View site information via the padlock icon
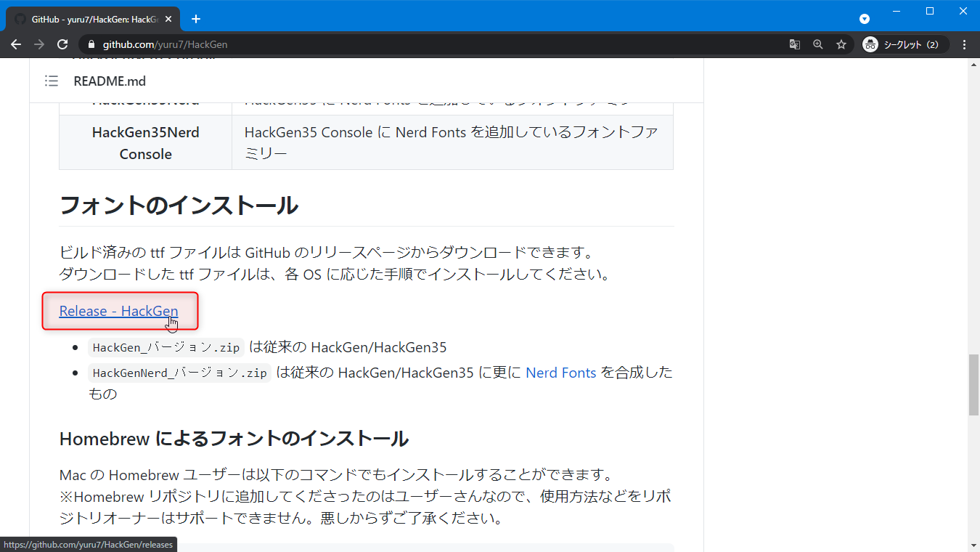This screenshot has height=552, width=980. pyautogui.click(x=91, y=44)
